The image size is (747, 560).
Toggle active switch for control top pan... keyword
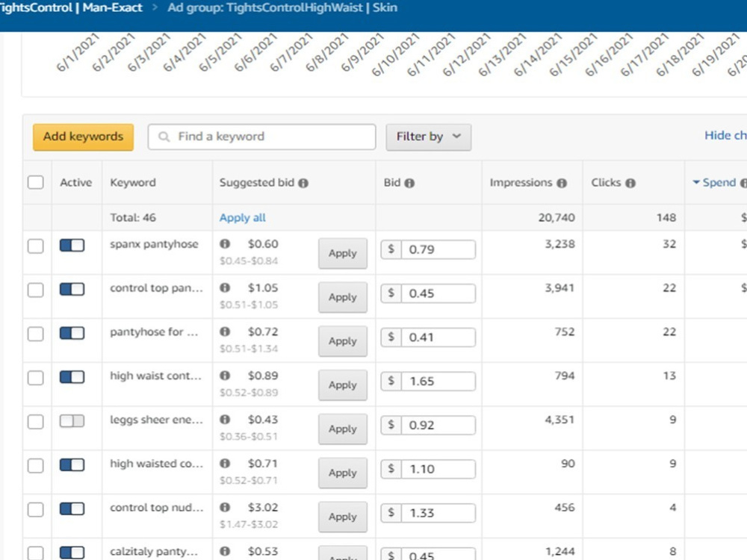(x=72, y=289)
